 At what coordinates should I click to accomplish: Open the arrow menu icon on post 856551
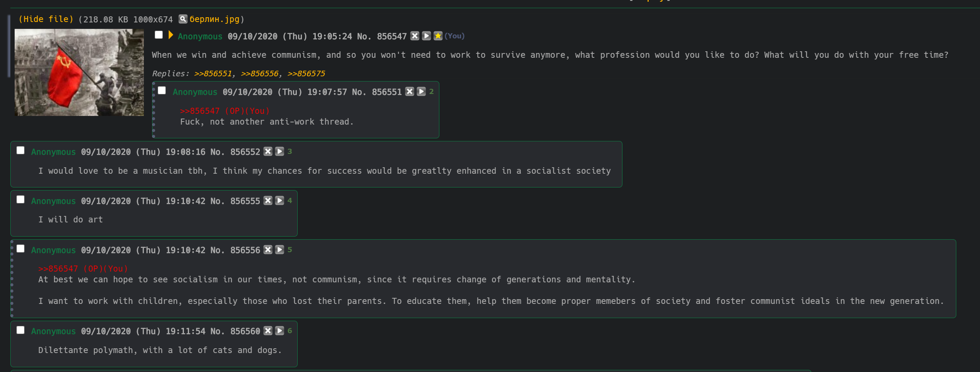[421, 91]
